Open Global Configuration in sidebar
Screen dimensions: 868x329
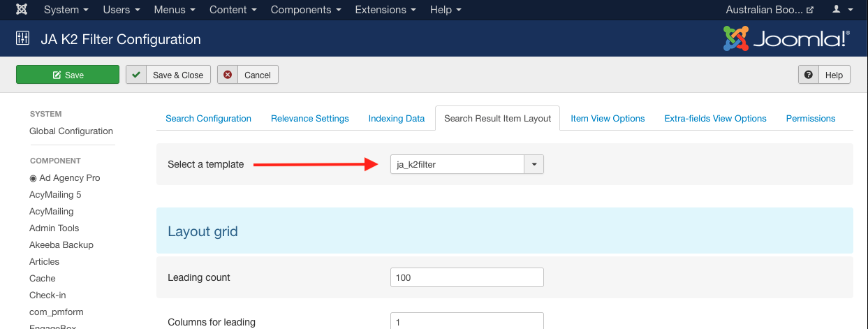pos(71,131)
